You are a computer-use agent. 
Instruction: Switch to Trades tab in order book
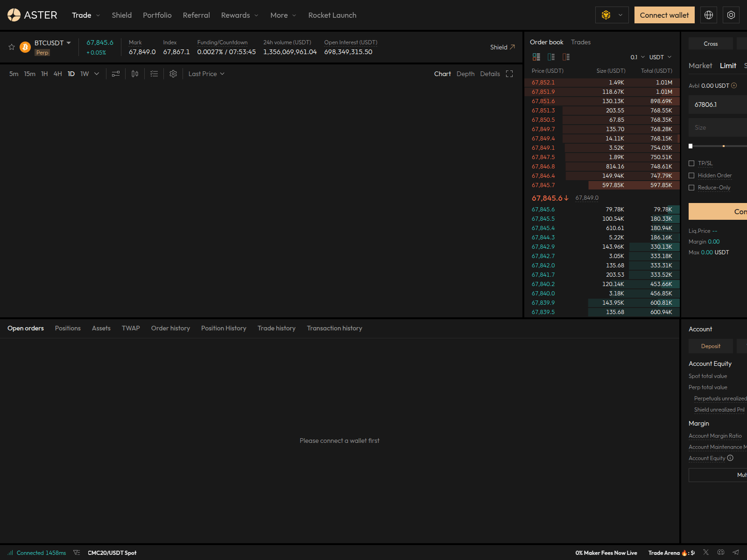[580, 42]
